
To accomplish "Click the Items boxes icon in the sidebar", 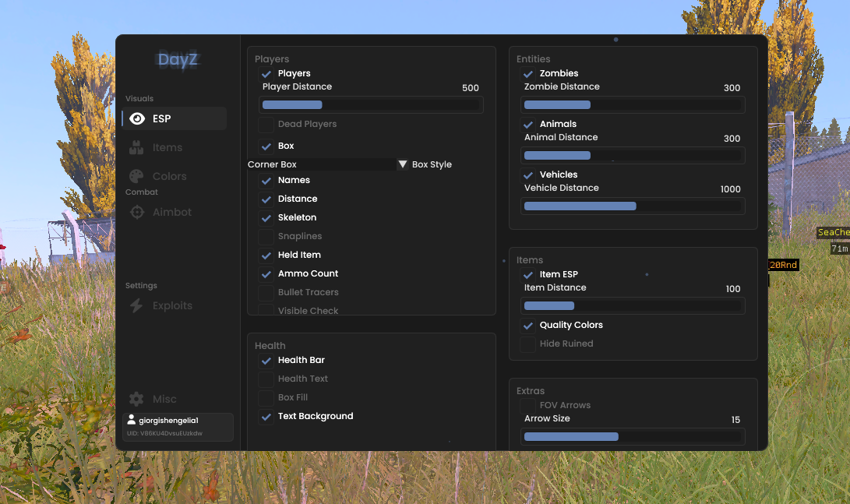I will pyautogui.click(x=136, y=147).
